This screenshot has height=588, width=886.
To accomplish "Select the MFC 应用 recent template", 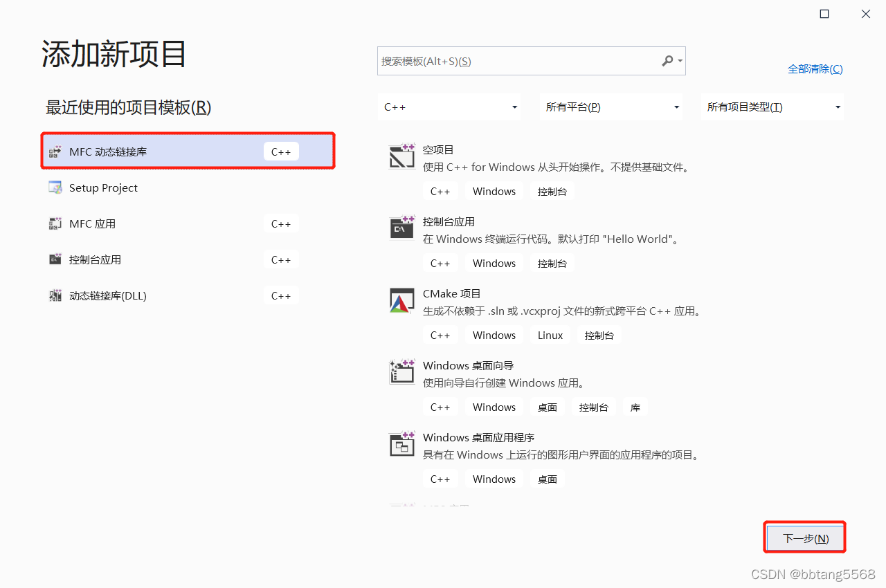I will [x=188, y=223].
